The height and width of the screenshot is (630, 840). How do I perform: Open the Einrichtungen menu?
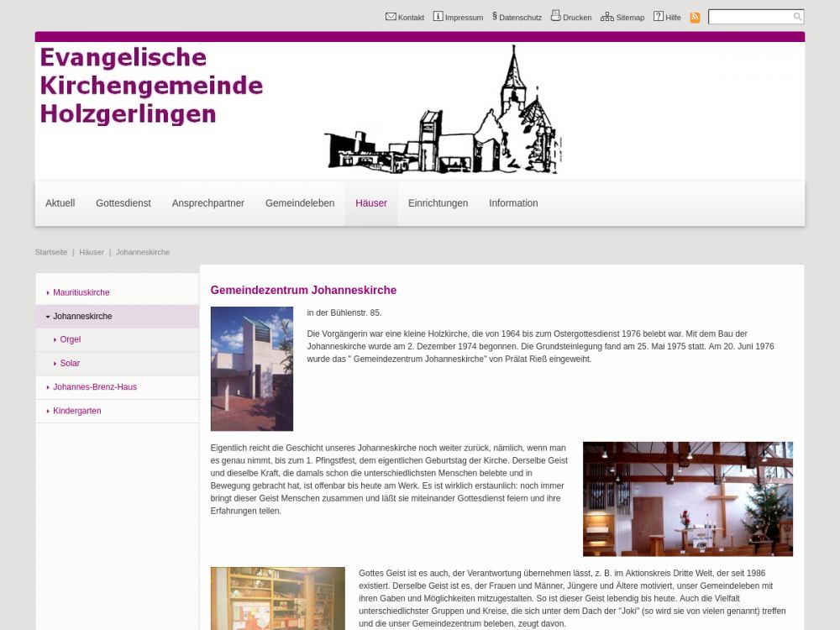(438, 203)
